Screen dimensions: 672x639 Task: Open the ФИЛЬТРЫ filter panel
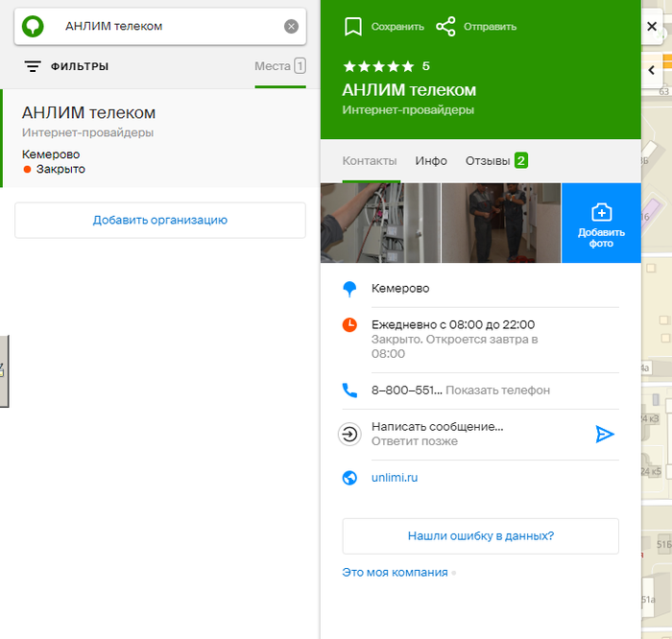coord(66,66)
